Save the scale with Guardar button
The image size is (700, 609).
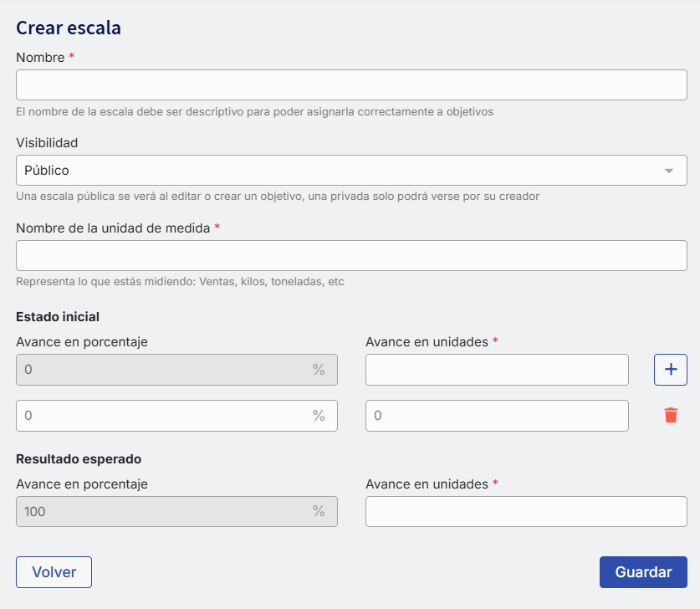tap(643, 572)
